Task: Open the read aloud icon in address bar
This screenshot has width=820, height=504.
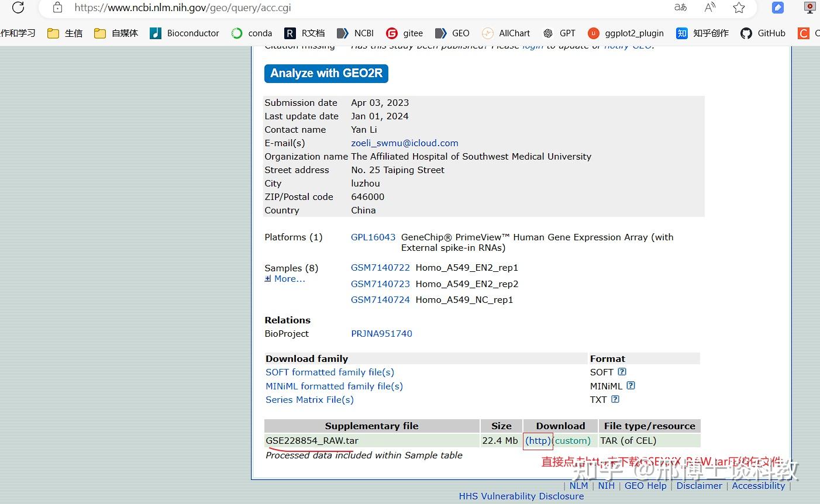Action: [710, 8]
